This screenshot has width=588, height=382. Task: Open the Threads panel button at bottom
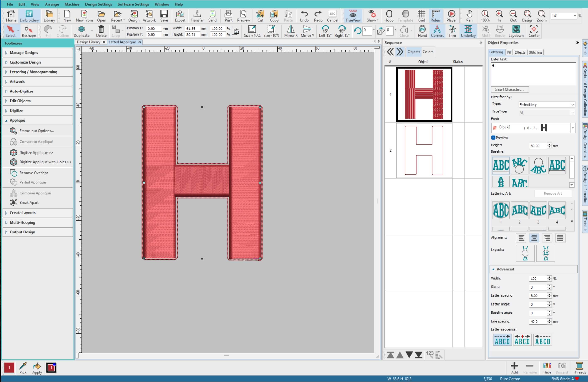pos(579,368)
